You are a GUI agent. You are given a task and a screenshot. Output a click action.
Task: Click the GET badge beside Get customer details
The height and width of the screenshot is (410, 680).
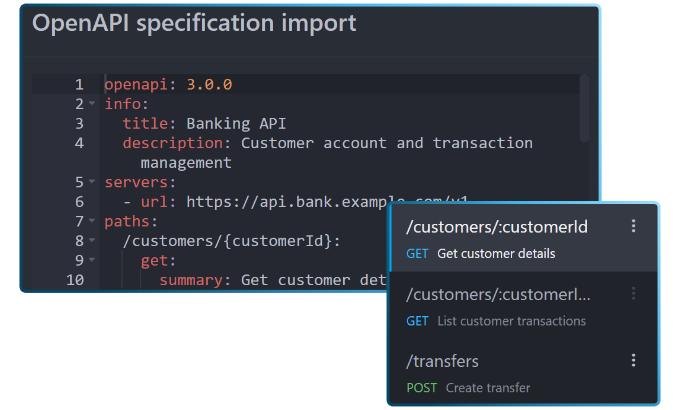coord(417,254)
